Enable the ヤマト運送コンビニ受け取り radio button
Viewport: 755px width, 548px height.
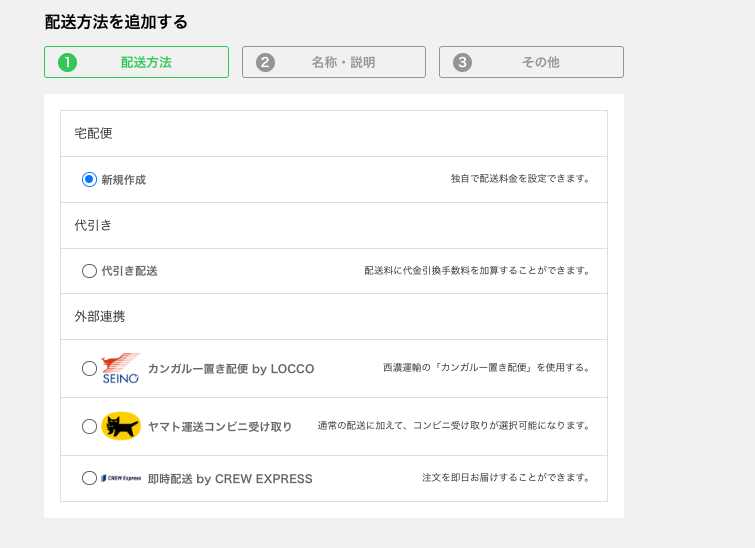click(x=89, y=426)
